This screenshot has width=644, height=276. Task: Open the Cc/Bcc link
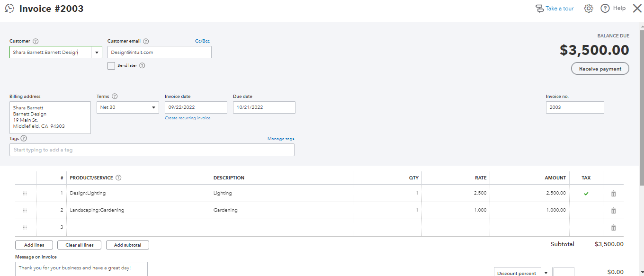point(202,41)
